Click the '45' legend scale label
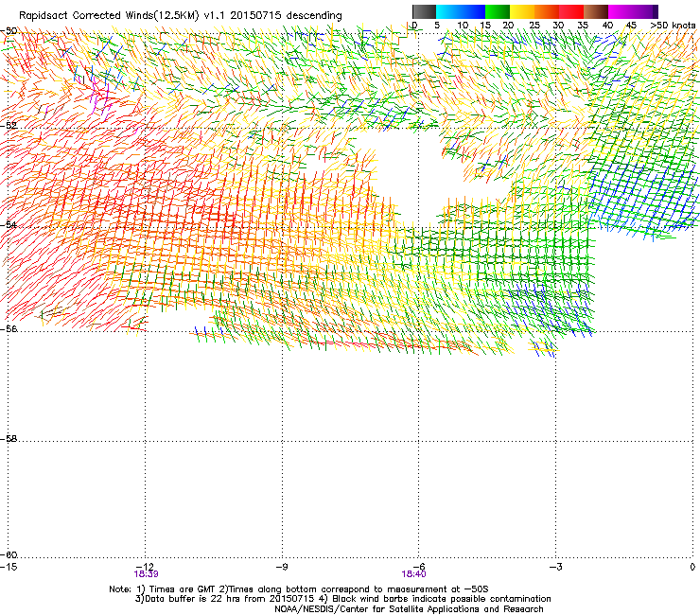Image resolution: width=700 pixels, height=615 pixels. tap(631, 26)
